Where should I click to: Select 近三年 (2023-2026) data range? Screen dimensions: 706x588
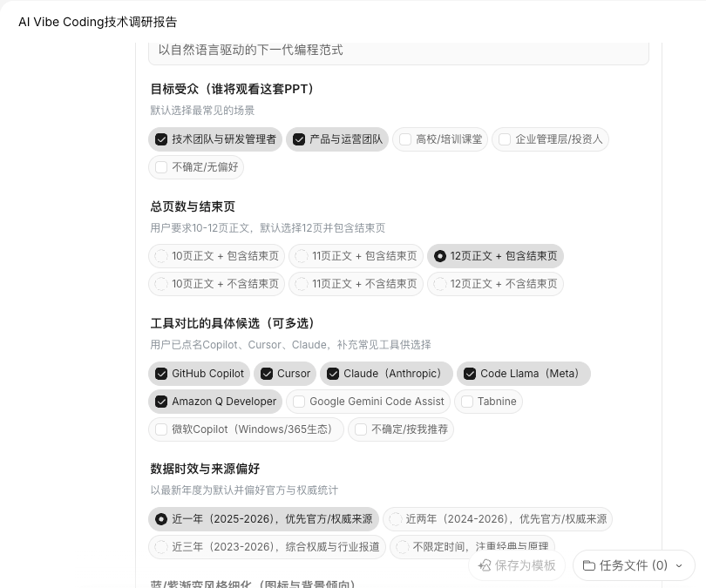(267, 547)
